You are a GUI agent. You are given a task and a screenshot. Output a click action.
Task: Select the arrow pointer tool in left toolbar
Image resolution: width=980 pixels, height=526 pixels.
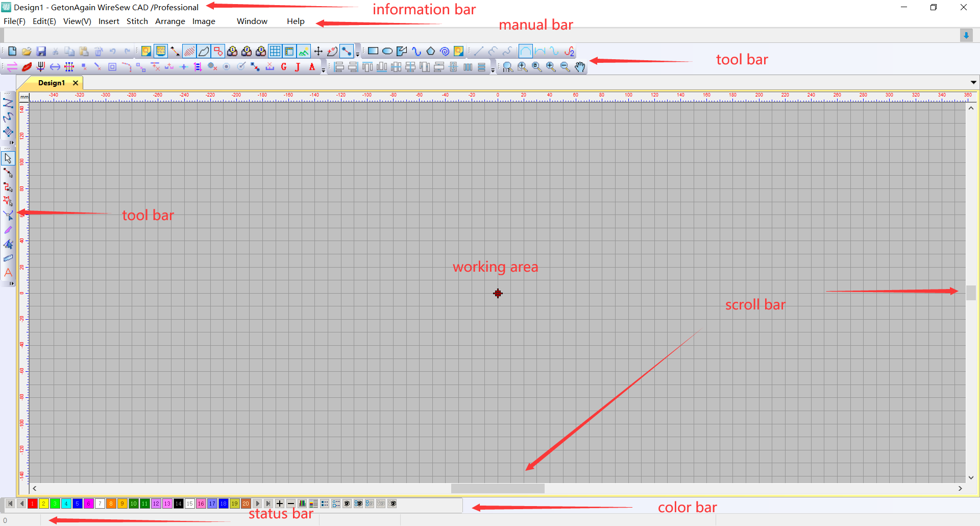point(8,158)
